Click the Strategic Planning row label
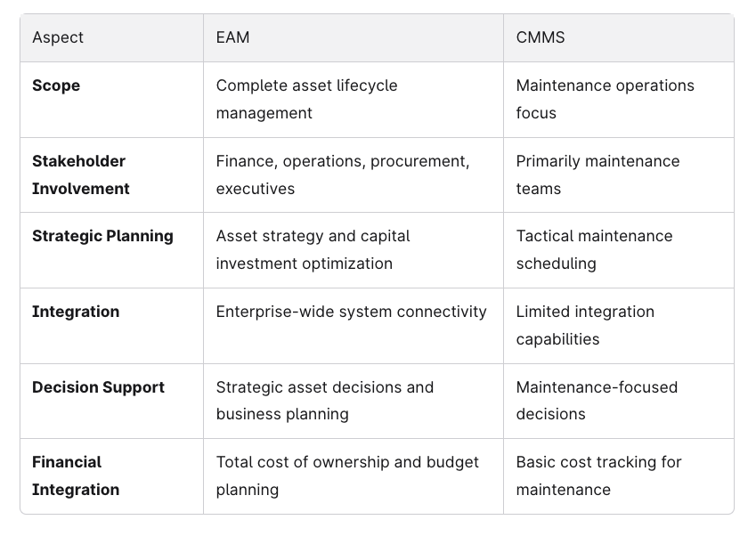The width and height of the screenshot is (756, 536). (102, 236)
